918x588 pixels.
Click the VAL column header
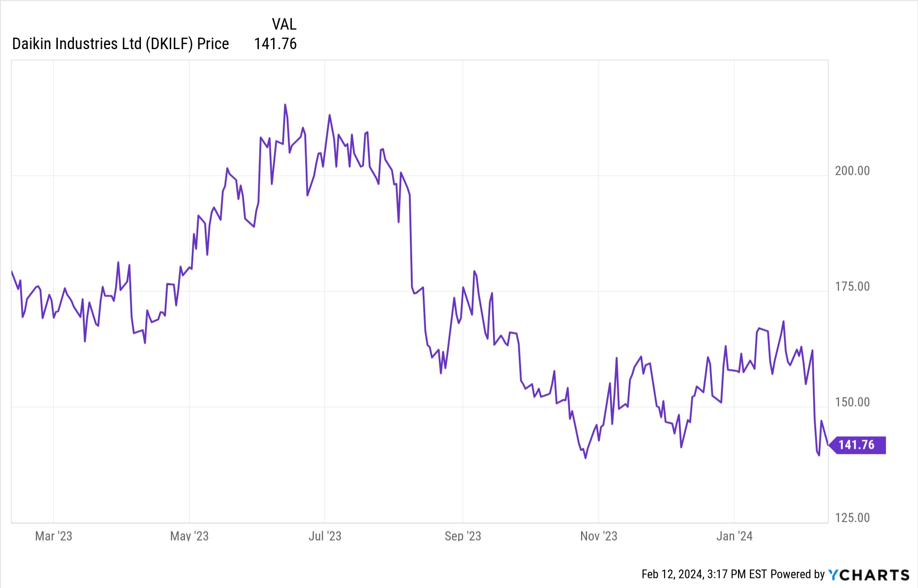pos(284,24)
